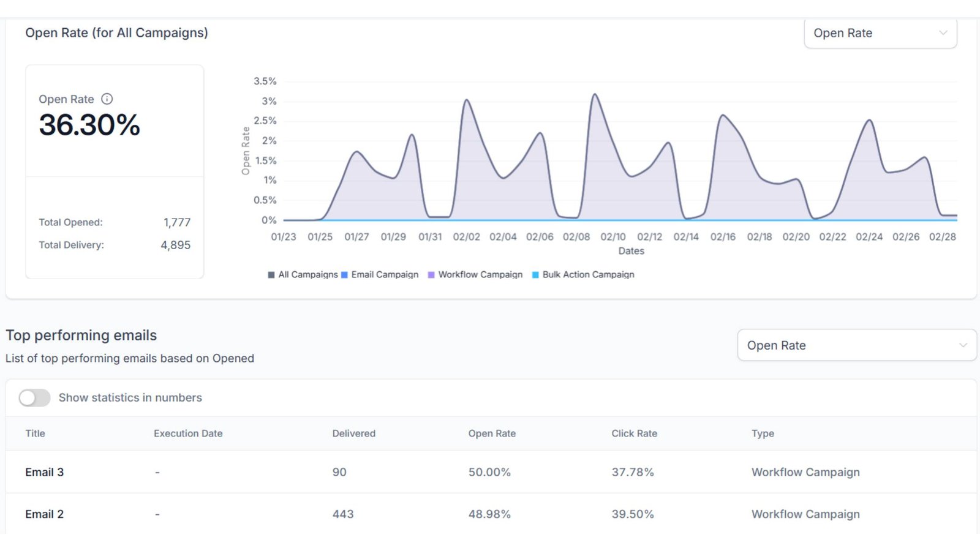980x551 pixels.
Task: Open the Email 3 row title
Action: pos(44,472)
